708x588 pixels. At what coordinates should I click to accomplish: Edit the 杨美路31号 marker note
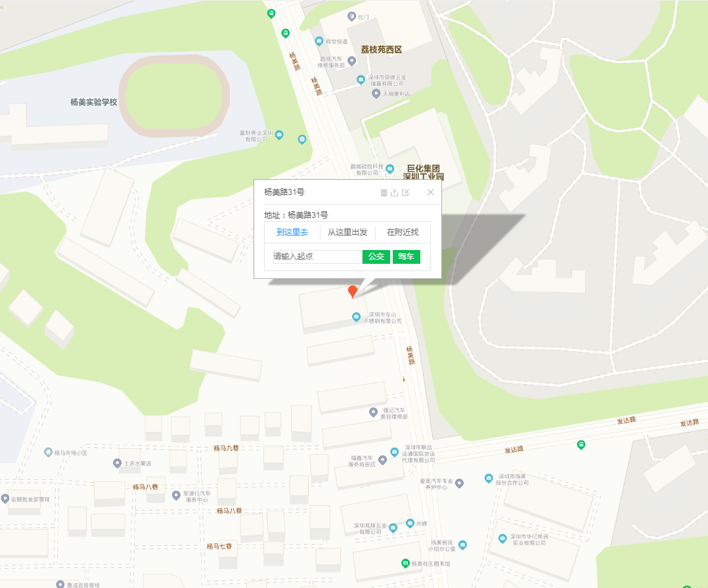tap(405, 193)
